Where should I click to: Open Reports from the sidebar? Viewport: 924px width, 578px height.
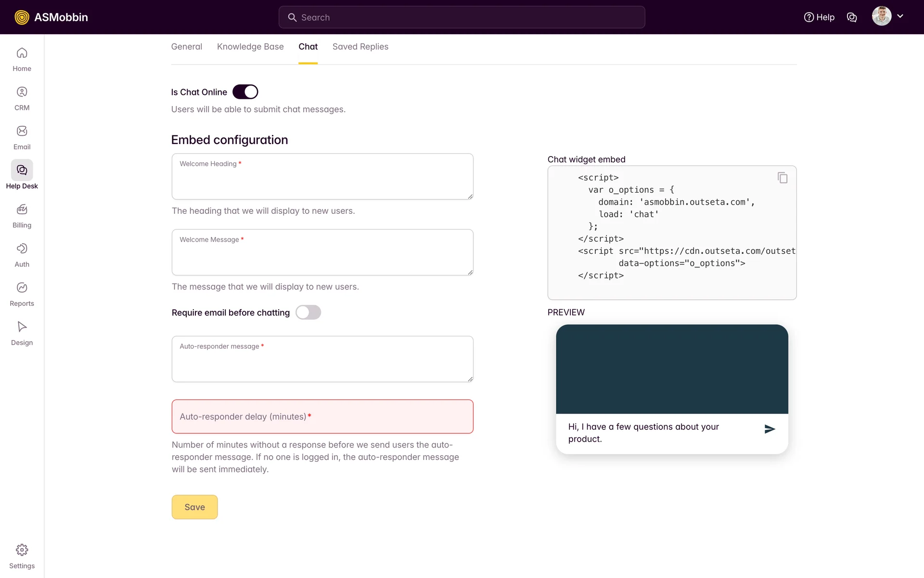tap(22, 288)
